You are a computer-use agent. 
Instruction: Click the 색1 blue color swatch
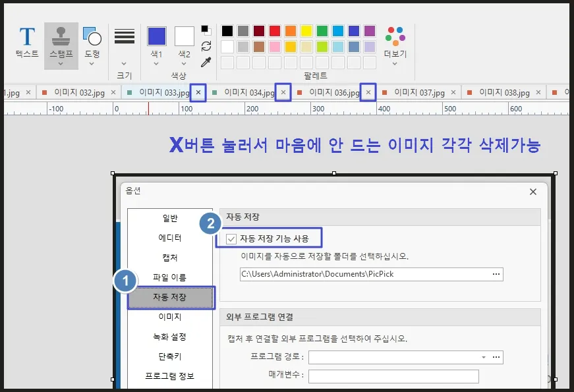coord(157,36)
